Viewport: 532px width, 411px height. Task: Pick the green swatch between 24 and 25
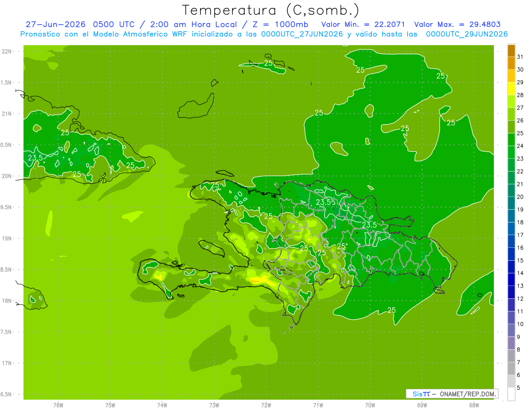pos(511,140)
